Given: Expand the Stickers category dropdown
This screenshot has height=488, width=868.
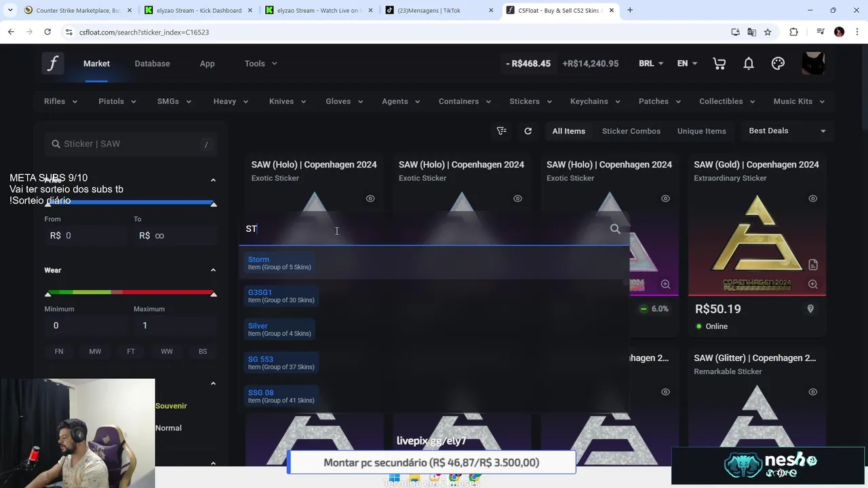Looking at the screenshot, I should click(x=531, y=101).
